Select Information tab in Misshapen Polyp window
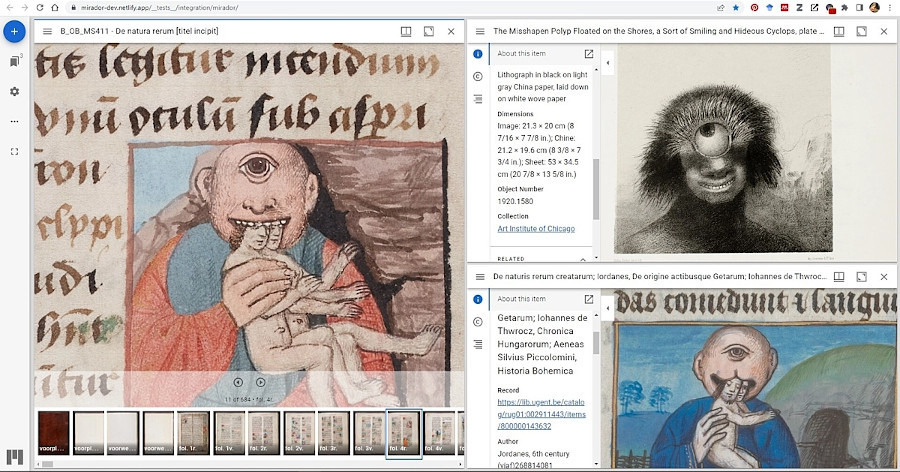The image size is (900, 472). coord(478,54)
